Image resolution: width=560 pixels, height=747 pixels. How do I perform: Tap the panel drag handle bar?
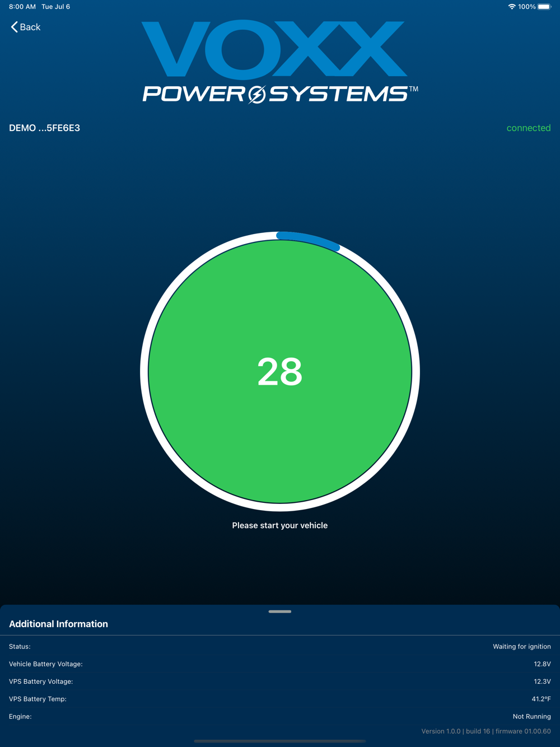coord(280,611)
